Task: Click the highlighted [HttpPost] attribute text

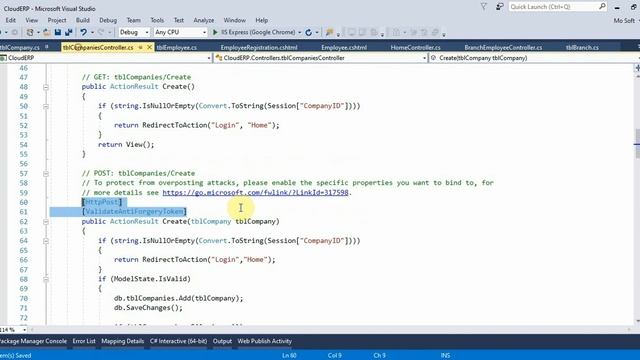Action: 102,202
